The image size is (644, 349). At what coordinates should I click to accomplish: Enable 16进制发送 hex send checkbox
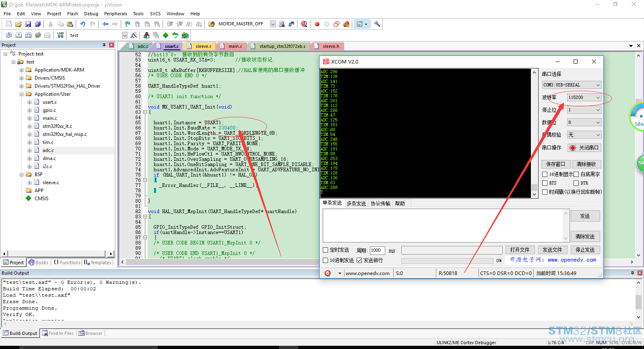coord(326,260)
